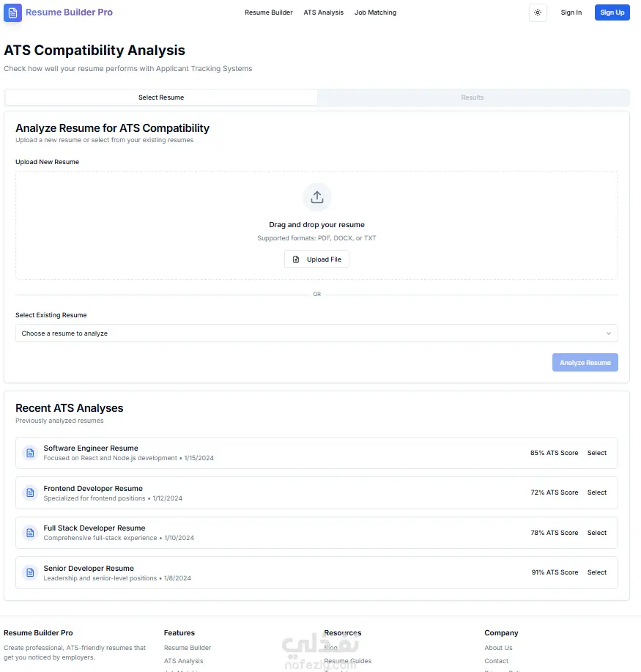Open the About Us footer link

pos(498,648)
